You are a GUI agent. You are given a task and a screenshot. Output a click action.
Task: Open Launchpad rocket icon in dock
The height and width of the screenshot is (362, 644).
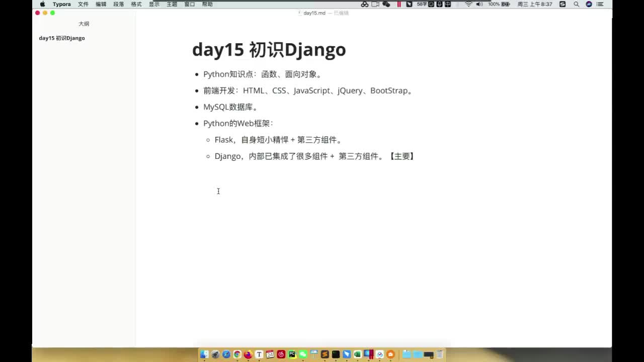click(x=215, y=354)
